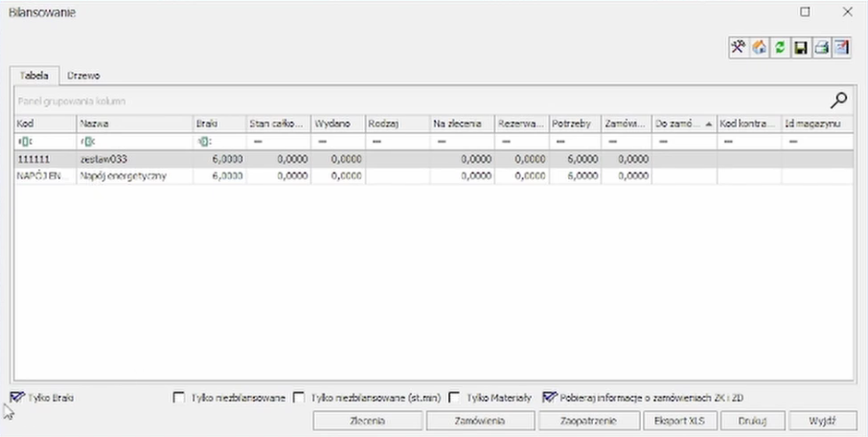Screen dimensions: 868x437
Task: Open the tools (hammer and wrench) icon
Action: (739, 47)
